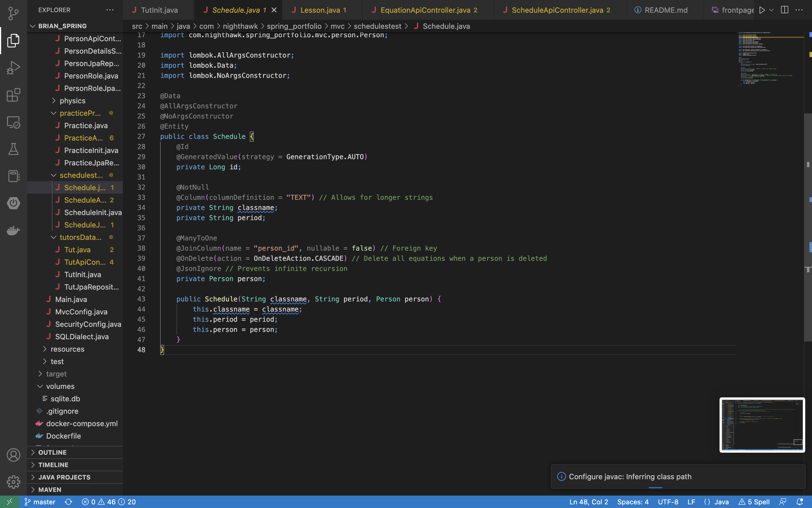Image resolution: width=812 pixels, height=508 pixels.
Task: Open the Source Control view
Action: click(x=14, y=14)
